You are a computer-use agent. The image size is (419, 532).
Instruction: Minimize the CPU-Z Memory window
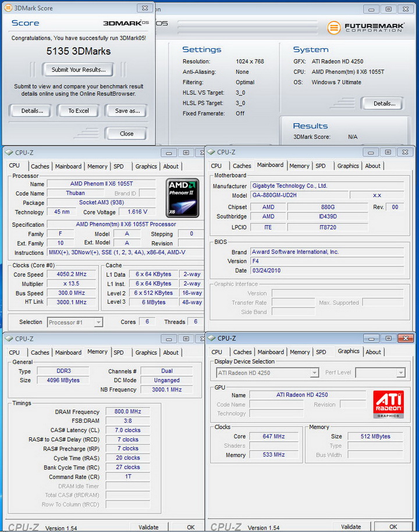click(169, 339)
